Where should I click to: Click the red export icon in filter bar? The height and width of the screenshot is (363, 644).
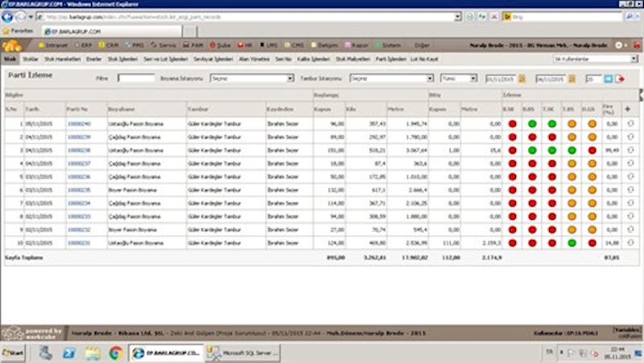620,79
